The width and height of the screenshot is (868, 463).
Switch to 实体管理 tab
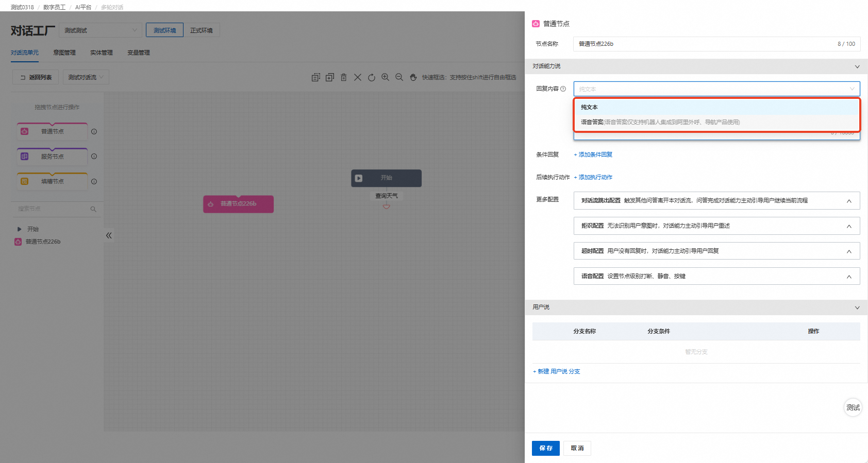[102, 53]
